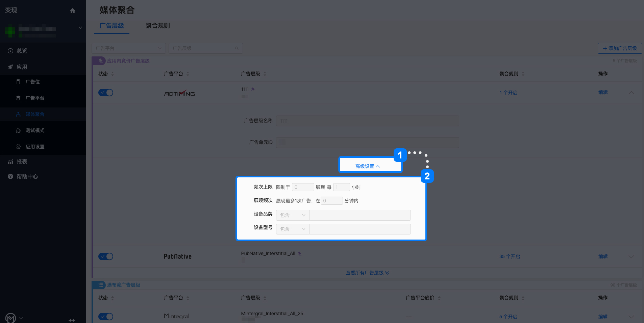
Task: Sort bidding table by 广告层级 column
Action: [265, 74]
